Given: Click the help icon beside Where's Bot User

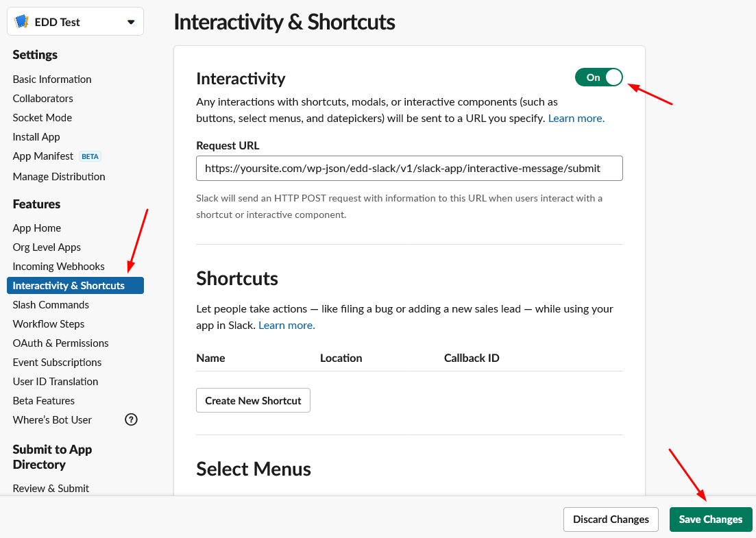Looking at the screenshot, I should coord(131,419).
